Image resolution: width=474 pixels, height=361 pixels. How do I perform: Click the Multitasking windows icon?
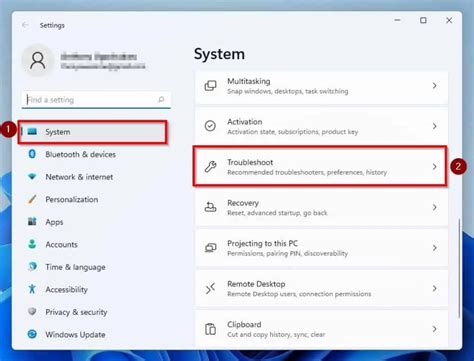210,86
